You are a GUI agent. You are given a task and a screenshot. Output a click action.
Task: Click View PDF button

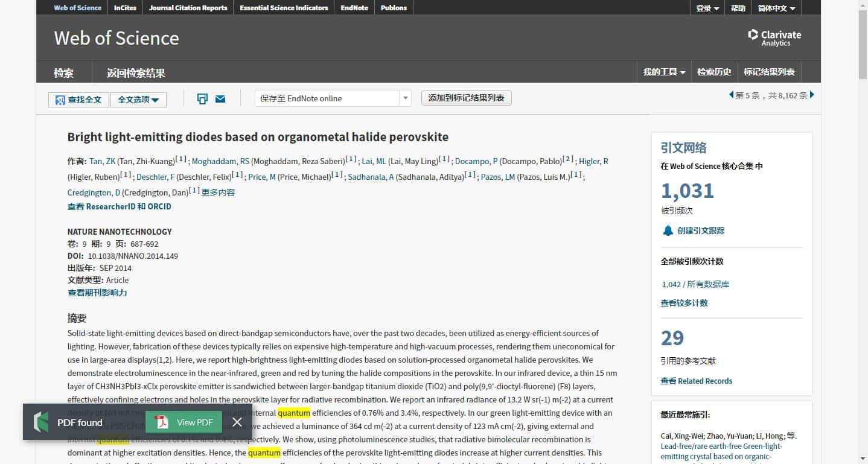pyautogui.click(x=184, y=422)
